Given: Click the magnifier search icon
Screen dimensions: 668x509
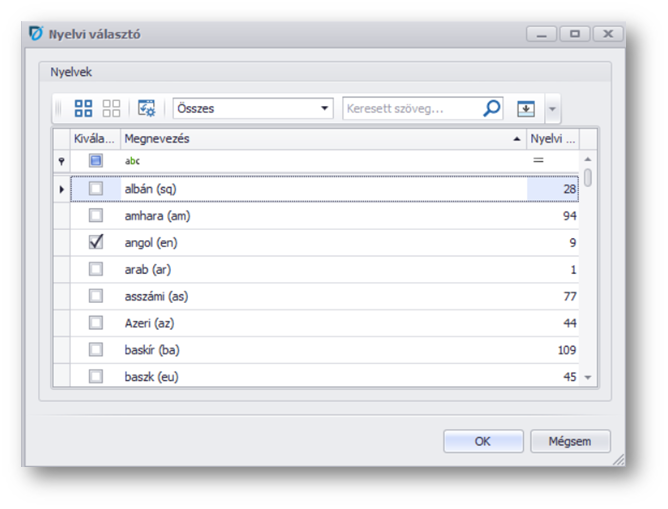Looking at the screenshot, I should coord(491,108).
